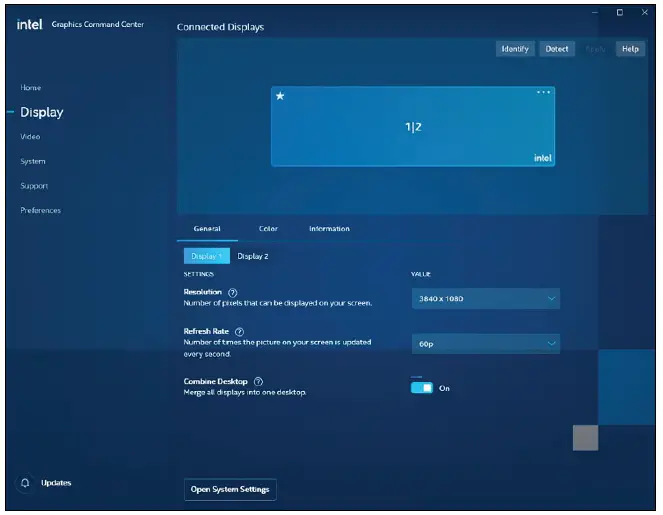Click the Combine Desktop setting label
Image resolution: width=663 pixels, height=515 pixels.
(215, 381)
